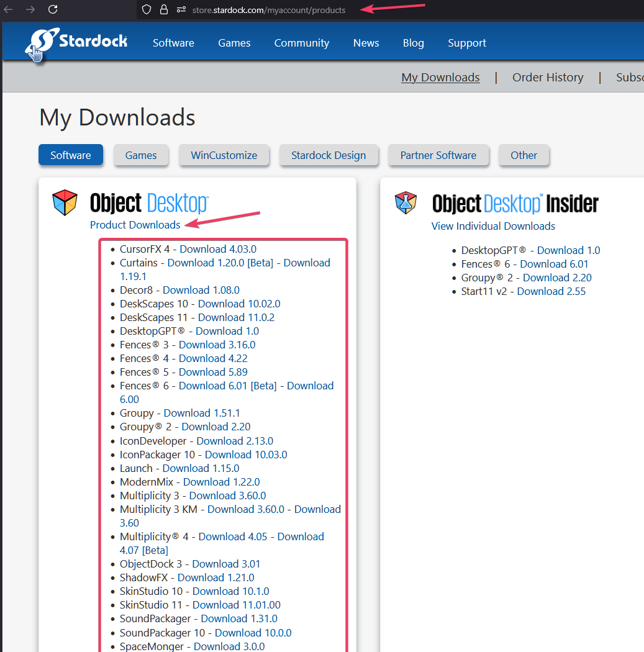Open the Software menu in navigation bar
The height and width of the screenshot is (652, 644).
pyautogui.click(x=173, y=43)
